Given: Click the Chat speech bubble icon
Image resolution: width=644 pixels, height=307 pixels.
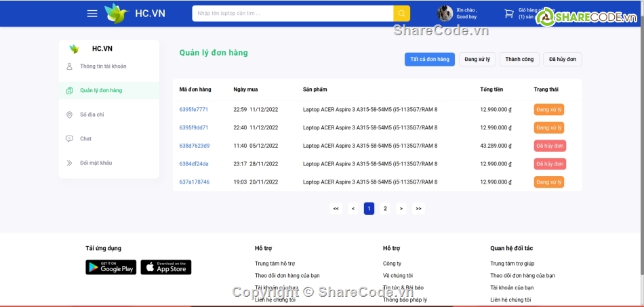Looking at the screenshot, I should (x=69, y=139).
